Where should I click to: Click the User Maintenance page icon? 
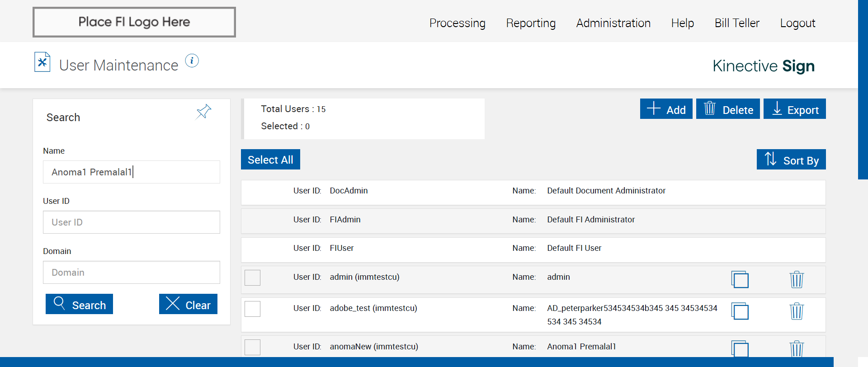42,62
